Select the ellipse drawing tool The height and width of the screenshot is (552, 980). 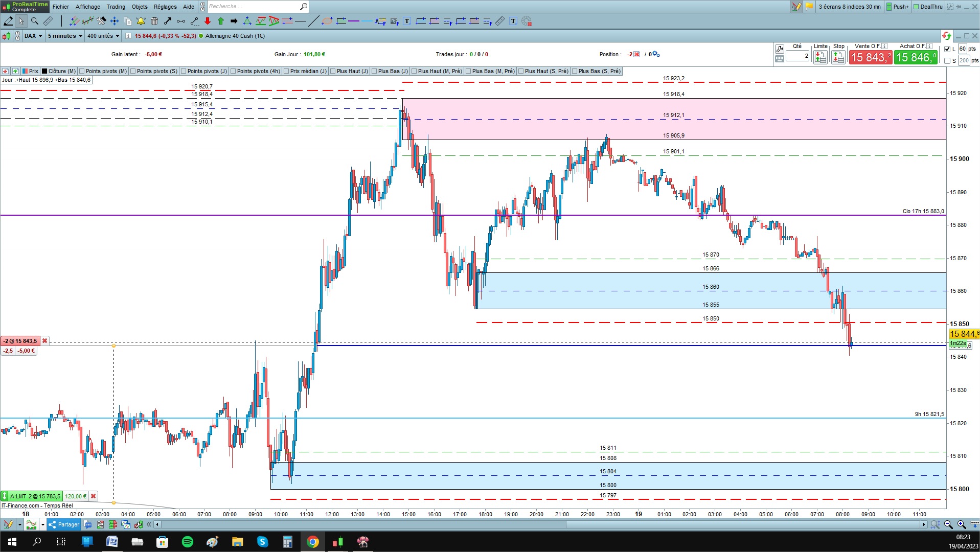click(x=327, y=21)
